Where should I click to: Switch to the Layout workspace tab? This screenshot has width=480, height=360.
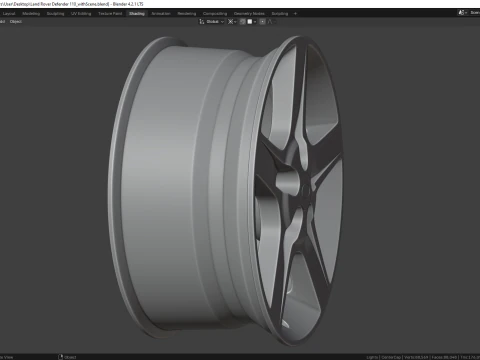9,14
